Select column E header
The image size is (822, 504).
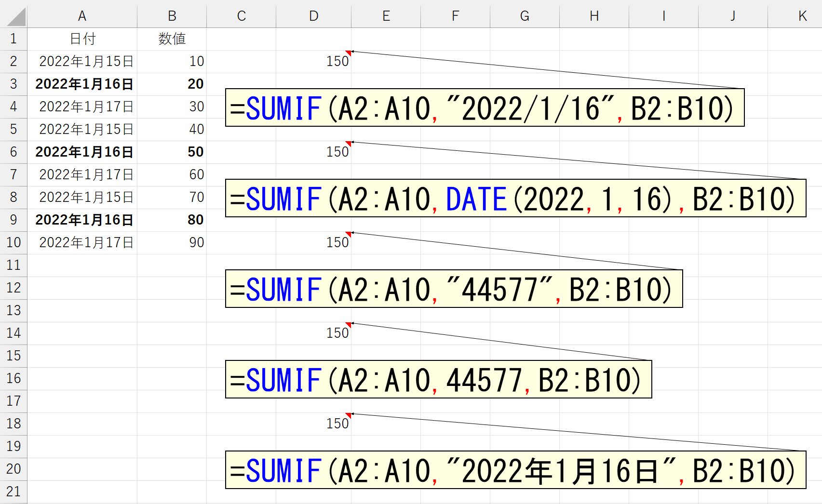(386, 16)
